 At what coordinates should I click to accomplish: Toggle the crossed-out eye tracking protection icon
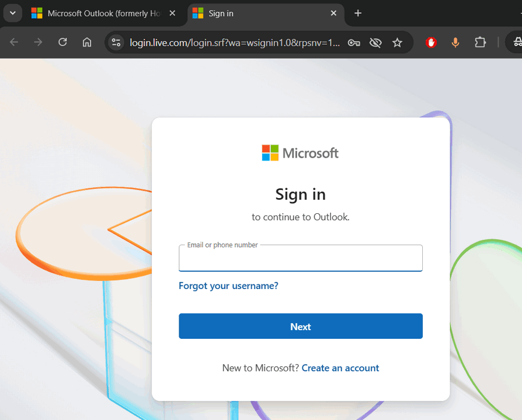(x=376, y=42)
